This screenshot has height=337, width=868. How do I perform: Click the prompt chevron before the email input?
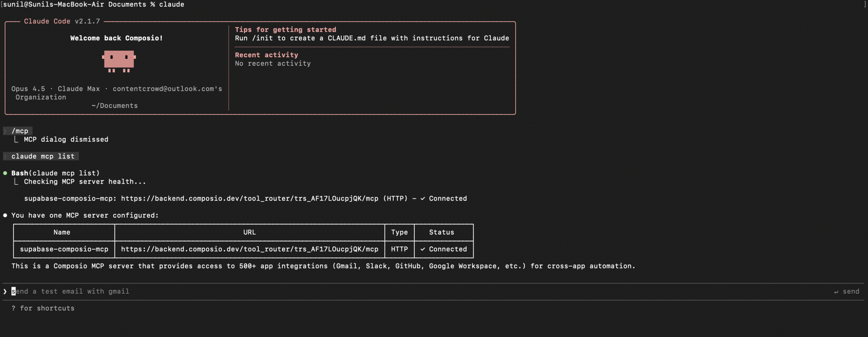(5, 291)
